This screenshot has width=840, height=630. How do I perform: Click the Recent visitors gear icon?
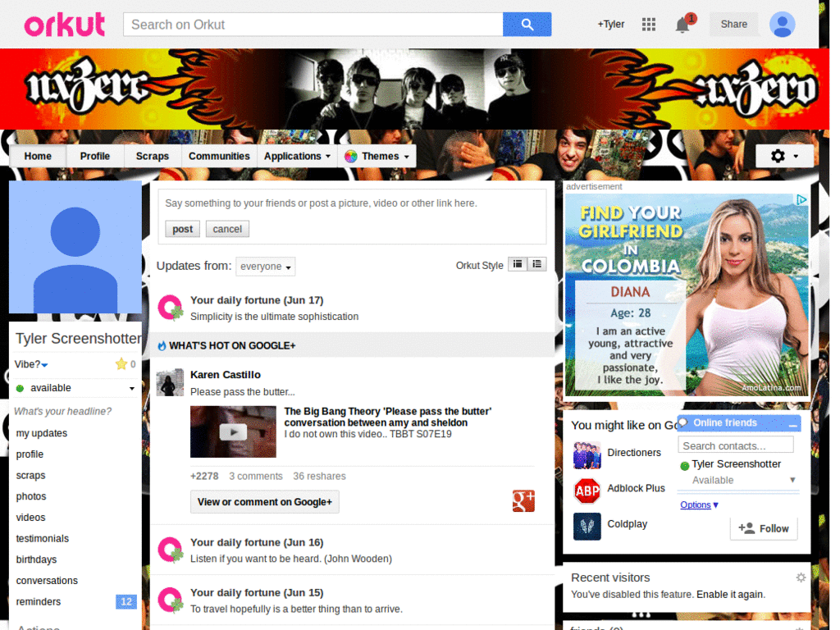pyautogui.click(x=801, y=577)
